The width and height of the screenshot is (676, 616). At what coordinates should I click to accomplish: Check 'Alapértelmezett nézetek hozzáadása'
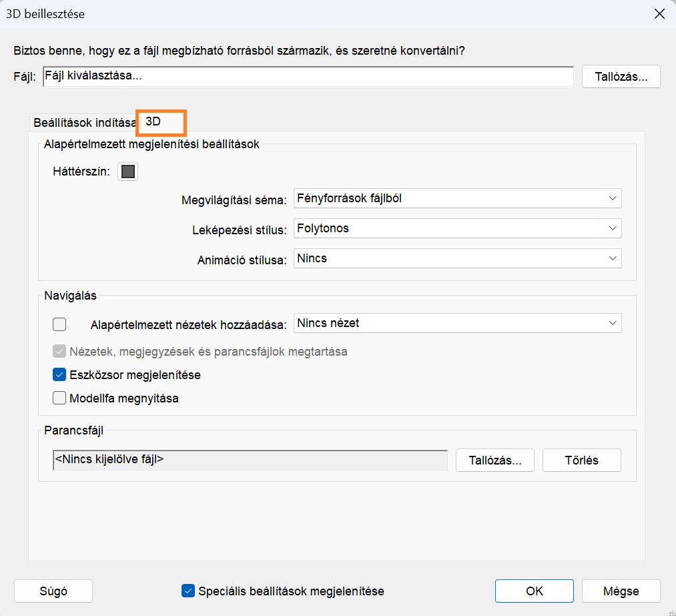(59, 324)
